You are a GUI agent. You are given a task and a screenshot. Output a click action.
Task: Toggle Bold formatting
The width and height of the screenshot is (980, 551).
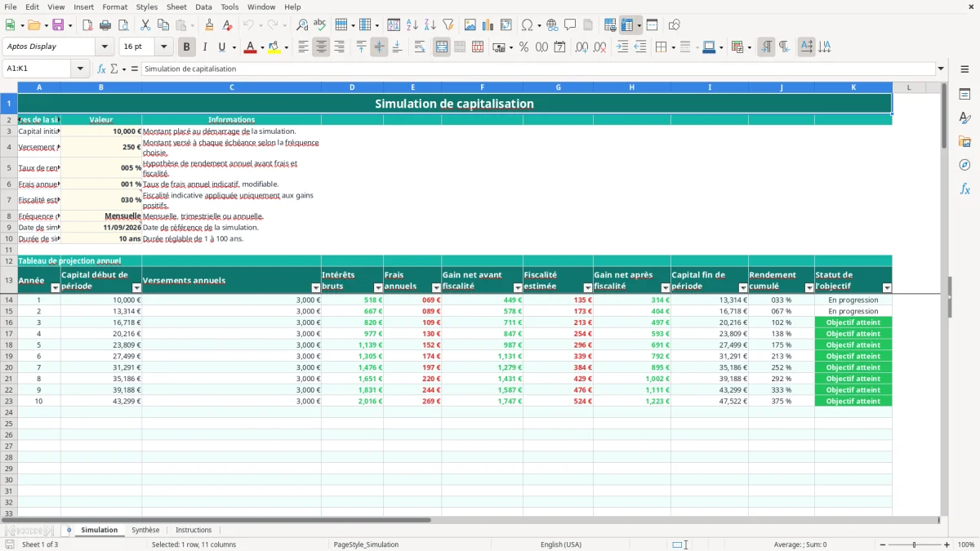coord(187,47)
